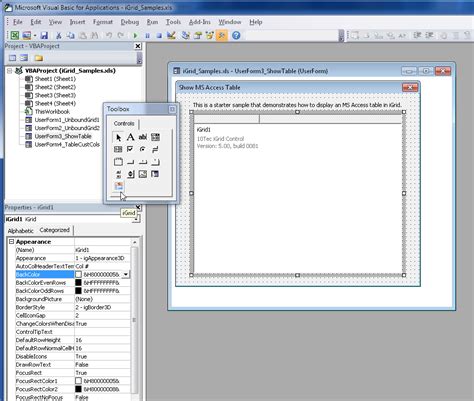Select UserForm3_ShowTable in the project tree
474x401 pixels.
63,136
